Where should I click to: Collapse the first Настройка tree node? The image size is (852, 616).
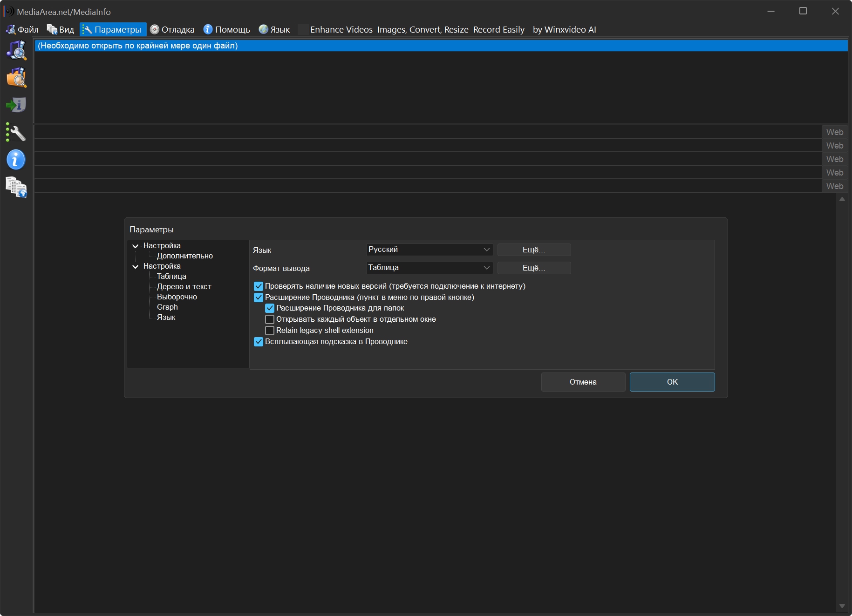pyautogui.click(x=135, y=246)
